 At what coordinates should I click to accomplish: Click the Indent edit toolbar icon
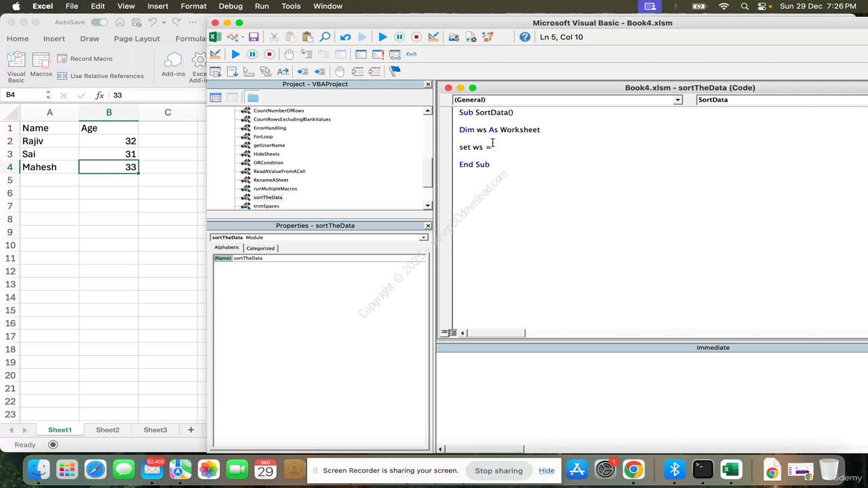[x=303, y=71]
